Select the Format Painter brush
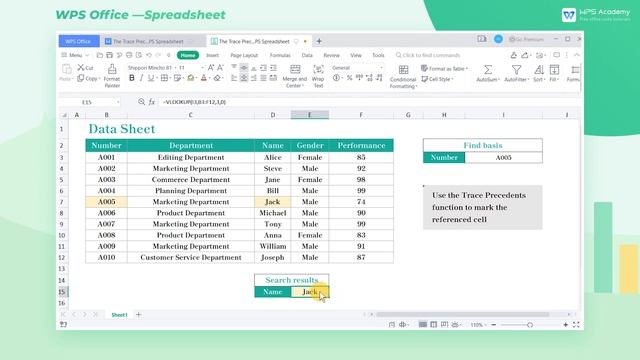The width and height of the screenshot is (640, 360). coord(112,69)
